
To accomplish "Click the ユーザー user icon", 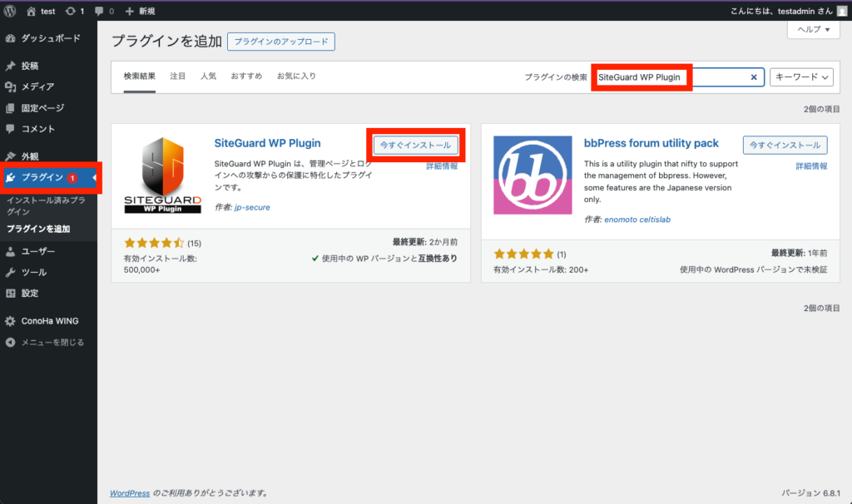I will click(10, 251).
